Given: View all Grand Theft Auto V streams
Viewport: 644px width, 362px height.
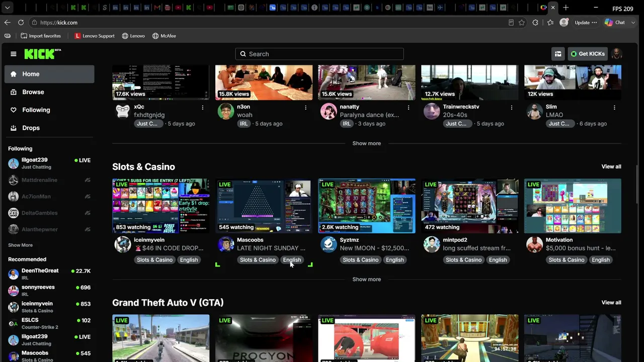Looking at the screenshot, I should point(611,302).
